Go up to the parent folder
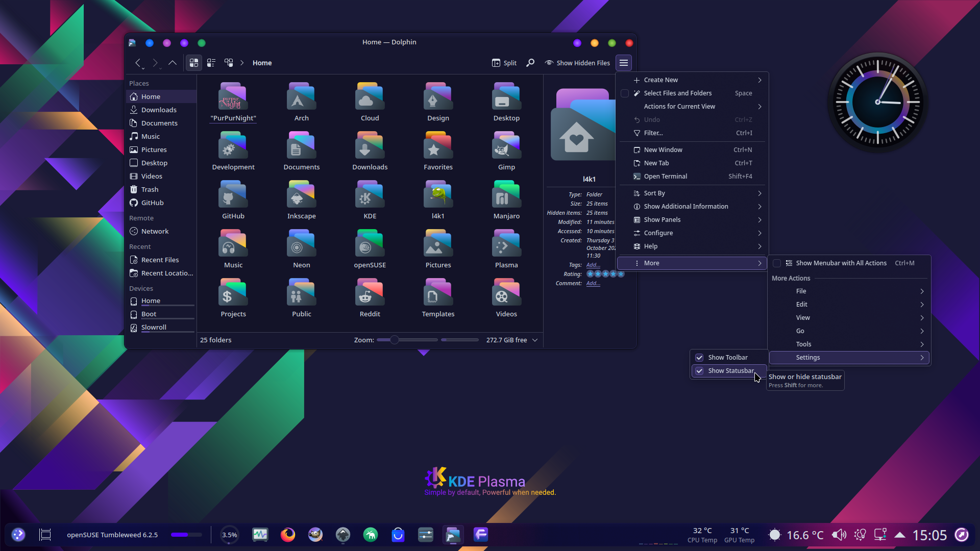 [173, 63]
